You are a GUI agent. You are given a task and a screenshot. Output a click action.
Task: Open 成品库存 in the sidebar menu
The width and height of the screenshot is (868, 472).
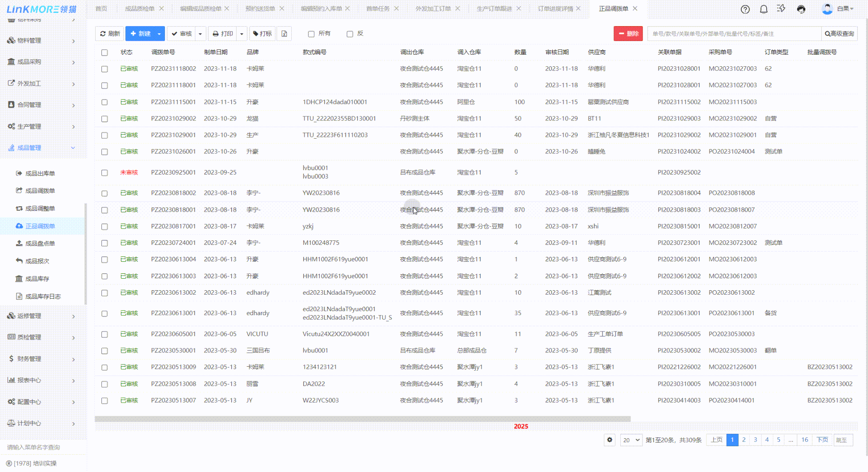[x=37, y=279]
